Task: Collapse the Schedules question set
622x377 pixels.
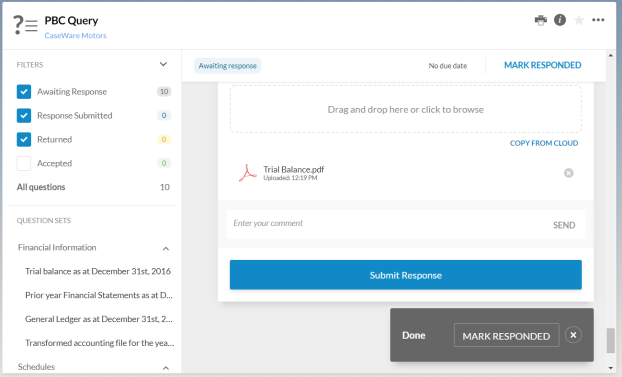Action: point(166,368)
